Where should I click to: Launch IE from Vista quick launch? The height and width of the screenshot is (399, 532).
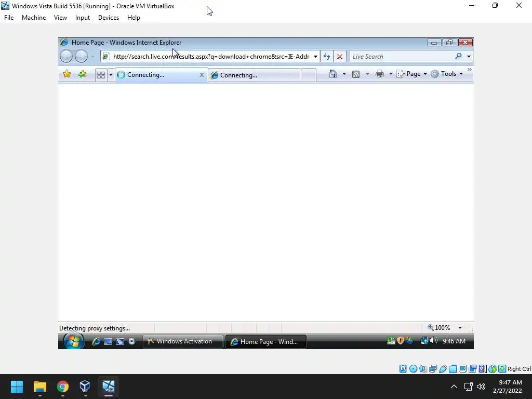(96, 341)
